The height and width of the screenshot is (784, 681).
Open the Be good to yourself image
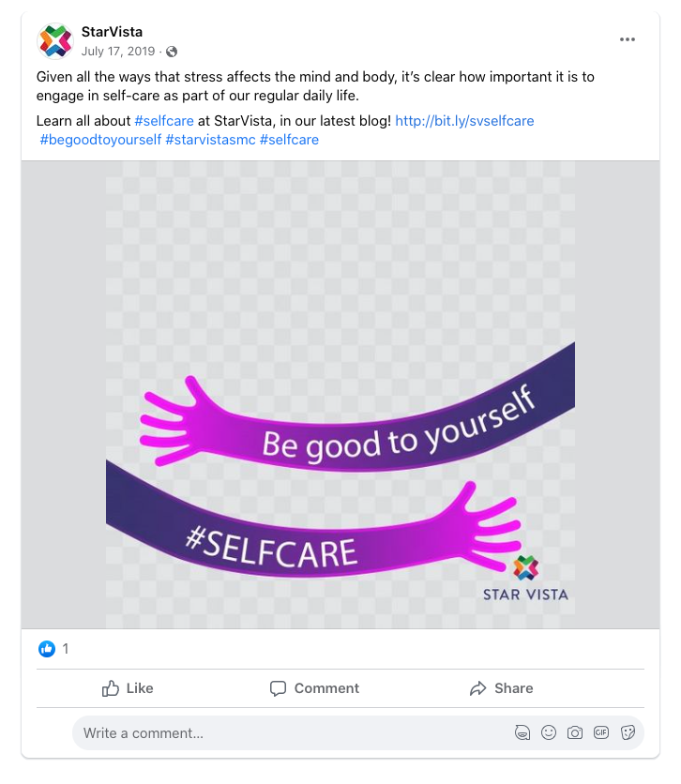pyautogui.click(x=340, y=395)
